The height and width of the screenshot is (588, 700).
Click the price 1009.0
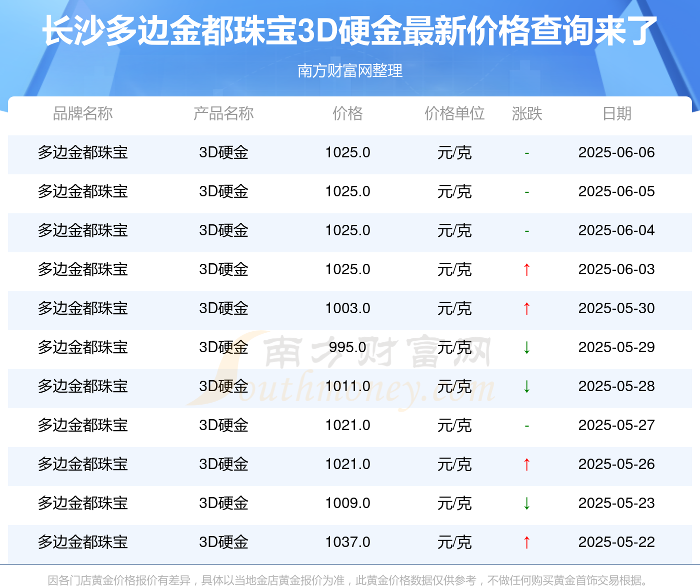coord(347,503)
